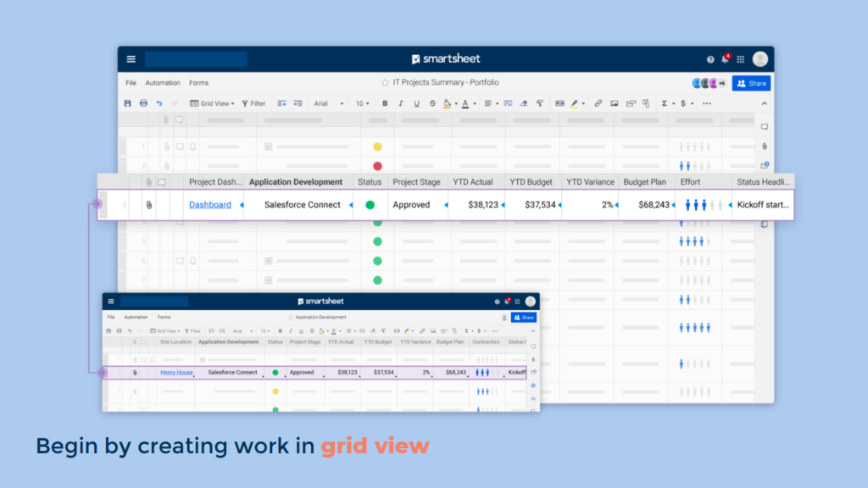The image size is (868, 488).
Task: Open the Forms menu in Application Development window
Action: tap(164, 318)
